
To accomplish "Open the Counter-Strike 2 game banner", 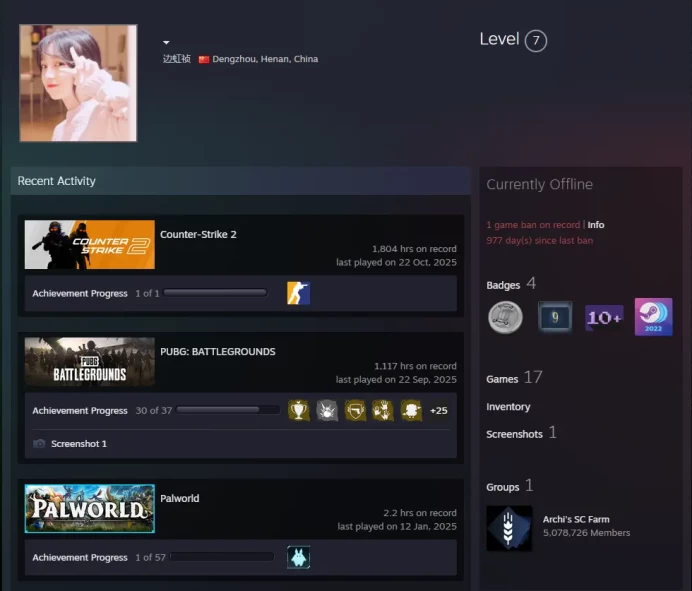I will pos(90,245).
